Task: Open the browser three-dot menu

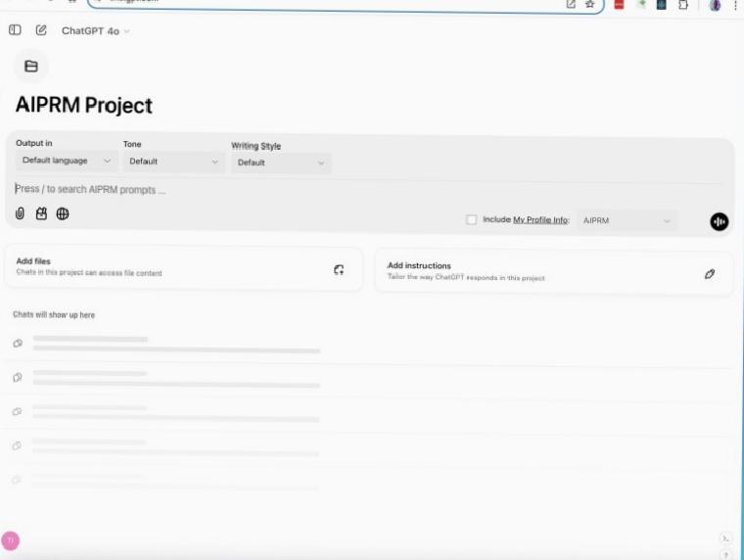Action: coord(735,5)
